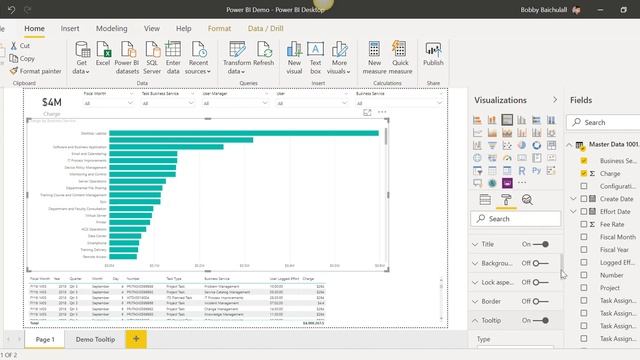Screen dimensions: 640x360
Task: Expand the Border format section
Action: click(475, 302)
